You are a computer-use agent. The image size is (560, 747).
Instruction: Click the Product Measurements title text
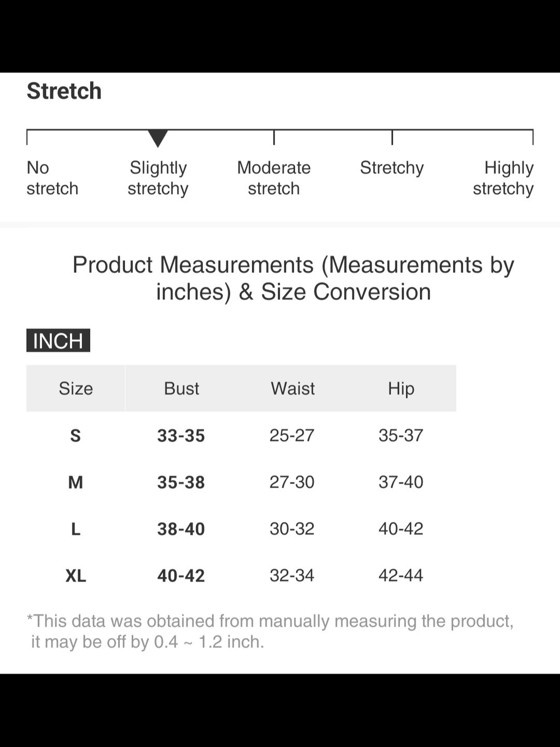[293, 279]
